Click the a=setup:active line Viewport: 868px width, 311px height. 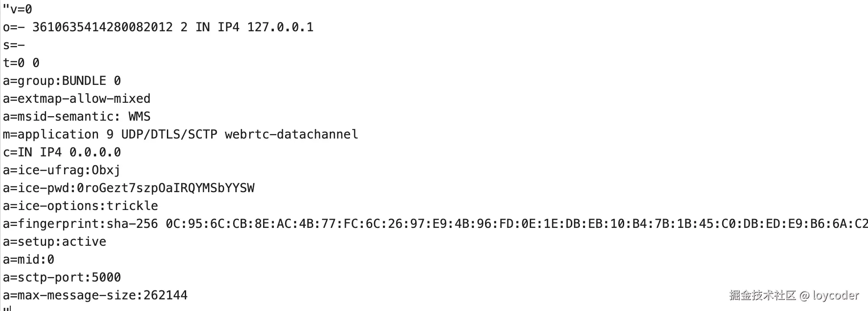pyautogui.click(x=55, y=242)
